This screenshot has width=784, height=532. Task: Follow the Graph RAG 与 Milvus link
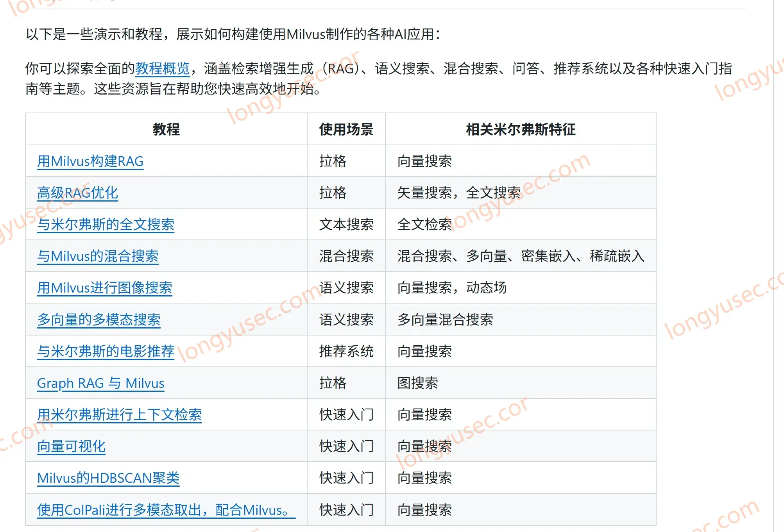point(101,383)
